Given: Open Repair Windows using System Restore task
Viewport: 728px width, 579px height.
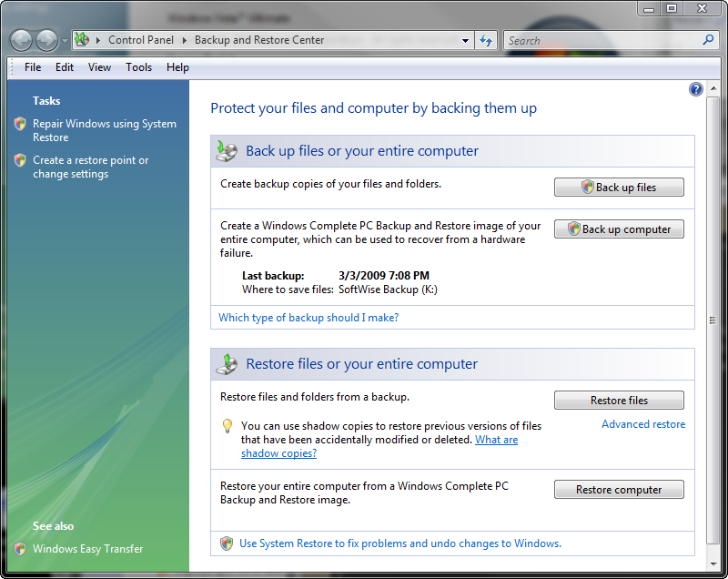Looking at the screenshot, I should point(105,130).
